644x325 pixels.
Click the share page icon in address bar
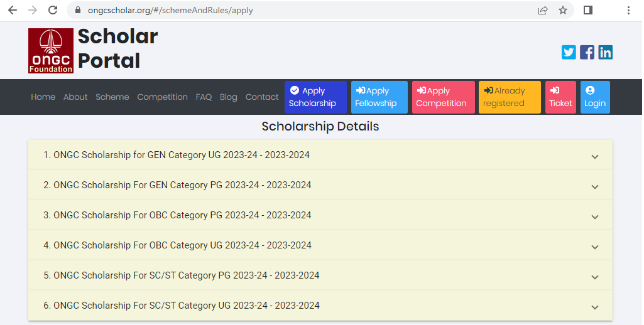[x=543, y=10]
